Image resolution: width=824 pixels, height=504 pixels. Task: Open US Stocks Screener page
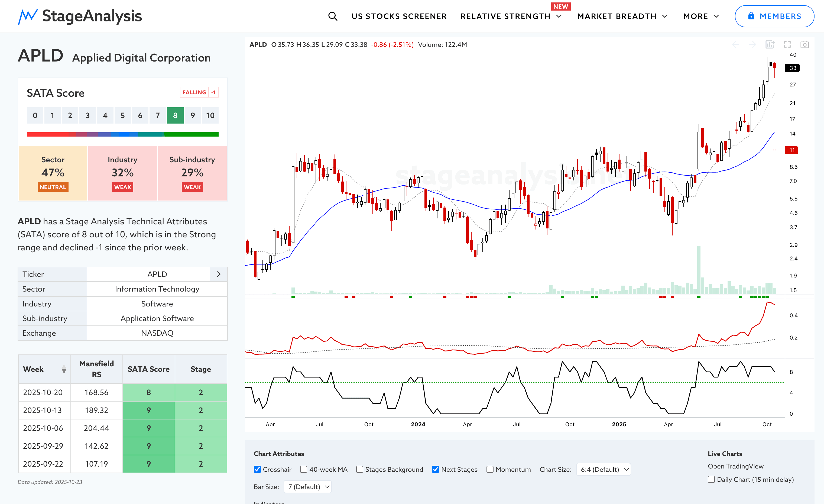pyautogui.click(x=399, y=16)
